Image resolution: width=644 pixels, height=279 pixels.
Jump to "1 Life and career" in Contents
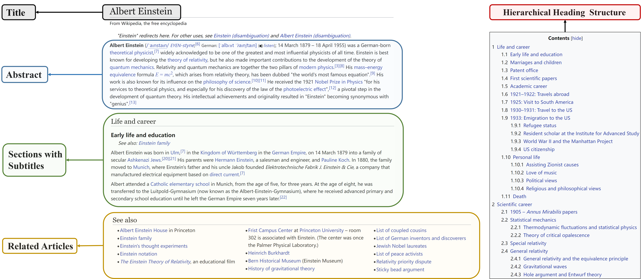click(x=511, y=47)
